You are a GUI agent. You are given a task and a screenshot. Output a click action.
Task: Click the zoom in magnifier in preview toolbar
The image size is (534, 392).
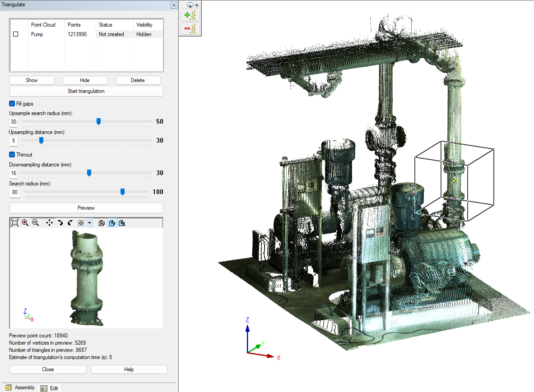tap(25, 223)
